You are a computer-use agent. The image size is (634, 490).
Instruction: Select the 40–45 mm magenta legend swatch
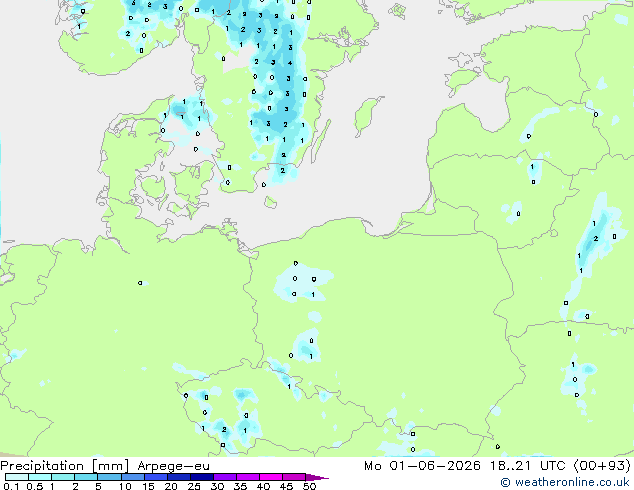pos(271,477)
